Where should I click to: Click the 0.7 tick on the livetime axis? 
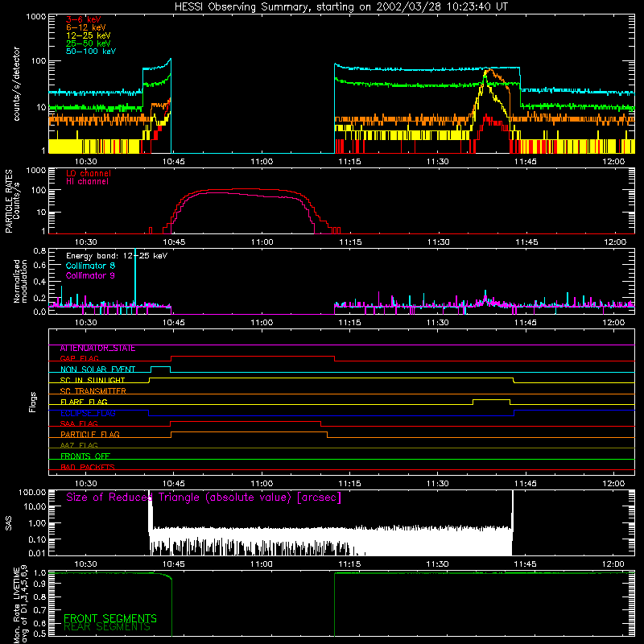[39, 610]
